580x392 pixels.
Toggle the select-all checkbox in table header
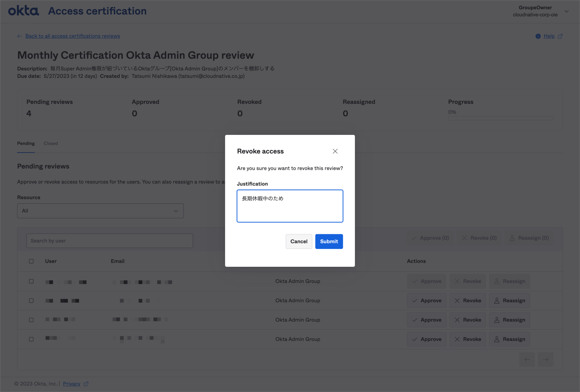point(31,261)
